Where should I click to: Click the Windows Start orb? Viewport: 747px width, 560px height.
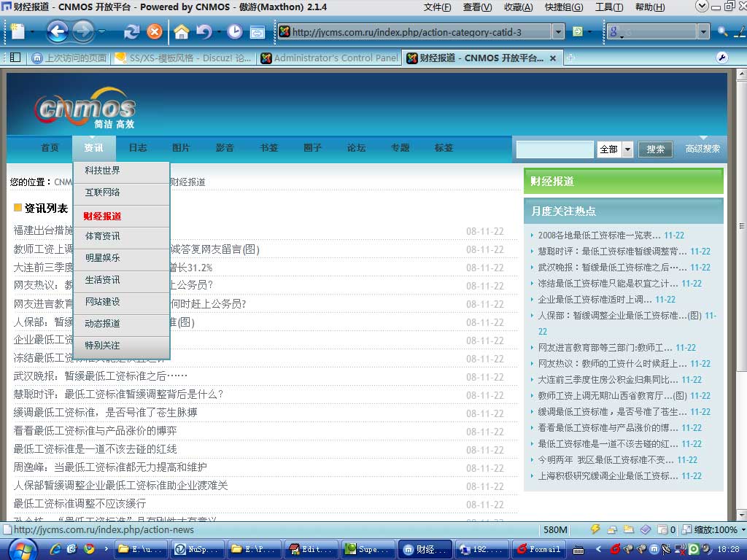[20, 548]
